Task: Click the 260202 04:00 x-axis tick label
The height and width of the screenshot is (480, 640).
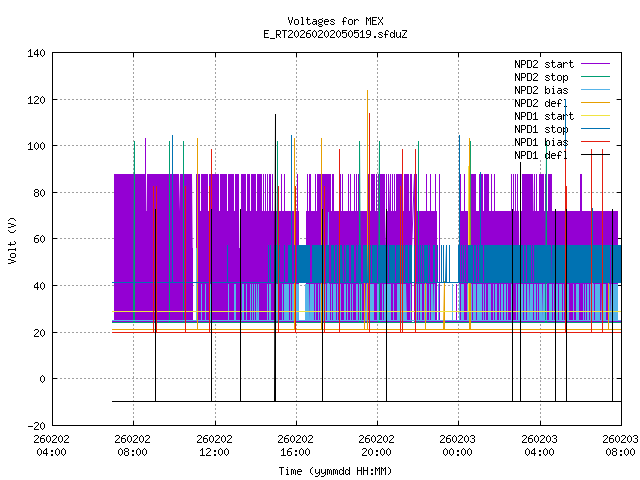Action: point(51,444)
